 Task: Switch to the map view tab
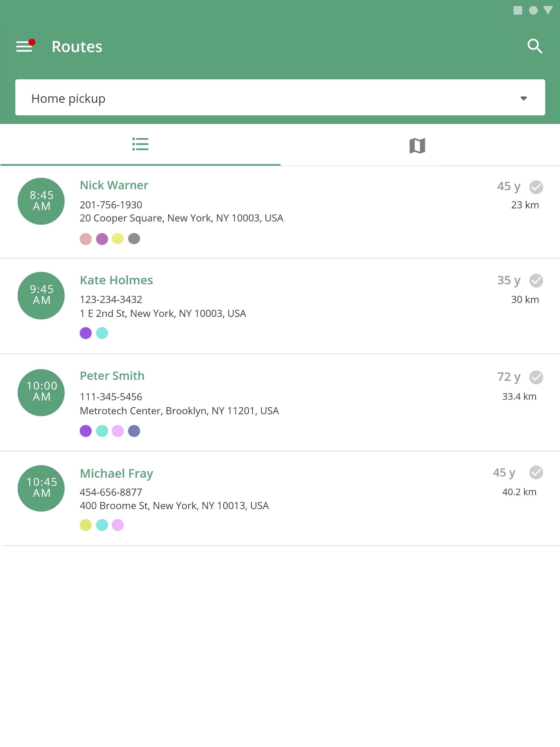pos(417,145)
